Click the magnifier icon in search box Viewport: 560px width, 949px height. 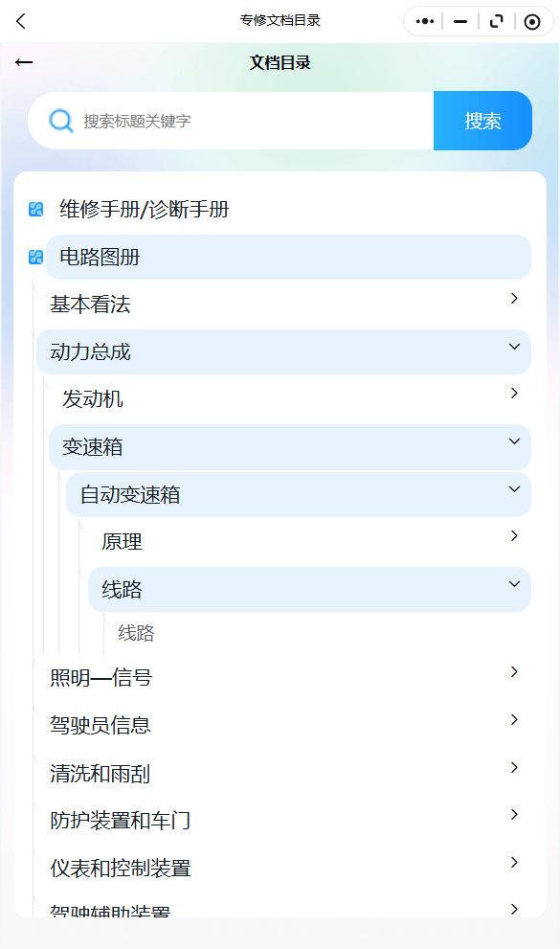[61, 121]
